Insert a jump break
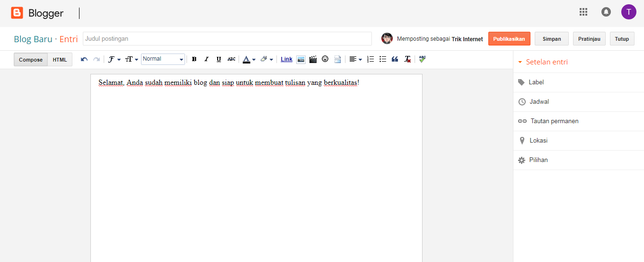The width and height of the screenshot is (644, 262). tap(337, 59)
